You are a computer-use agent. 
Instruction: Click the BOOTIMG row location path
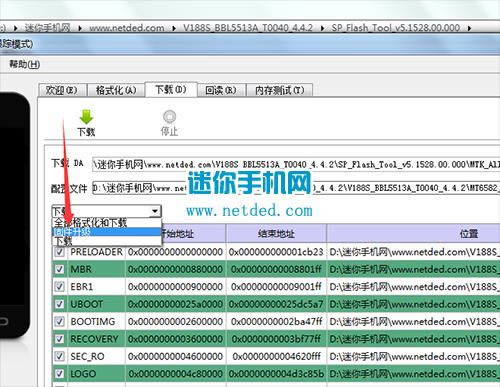pos(413,321)
